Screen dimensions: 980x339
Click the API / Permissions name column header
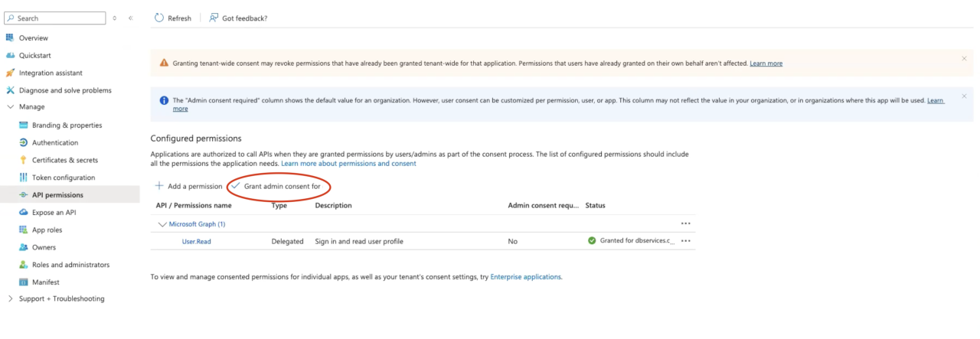(194, 205)
